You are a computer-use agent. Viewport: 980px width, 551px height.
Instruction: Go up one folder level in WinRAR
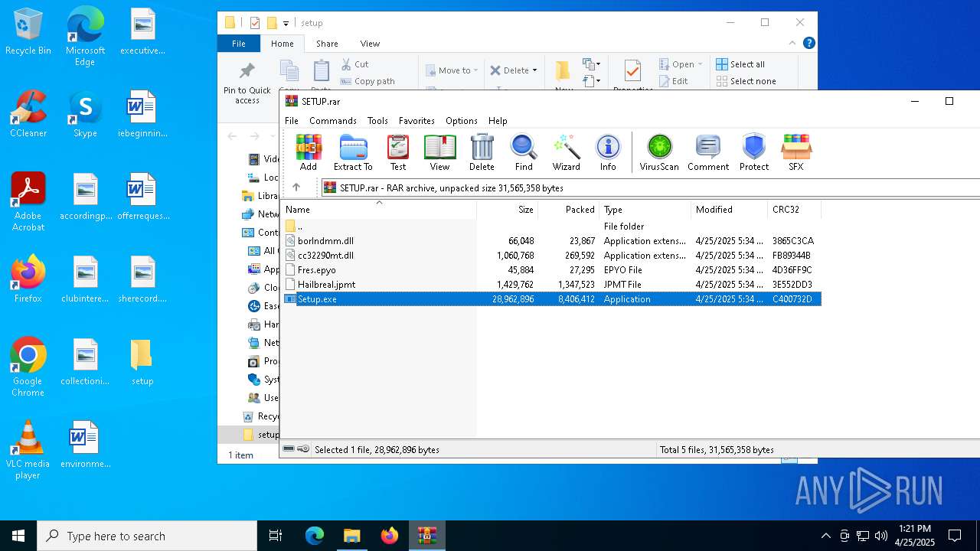coord(296,187)
